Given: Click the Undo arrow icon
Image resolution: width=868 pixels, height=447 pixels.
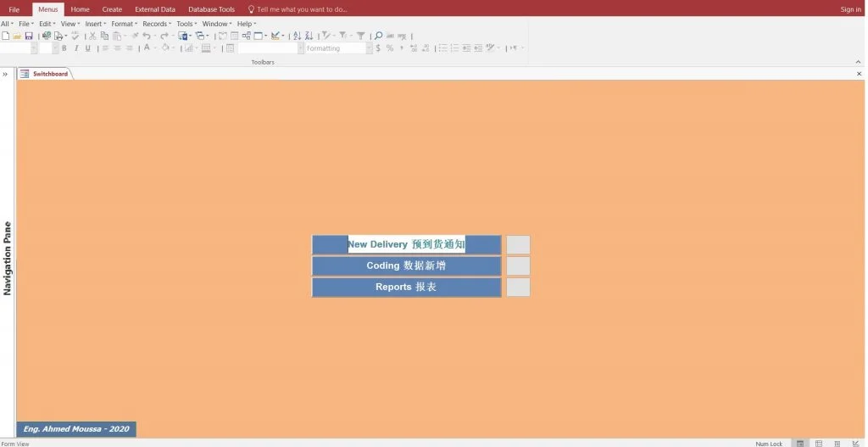Looking at the screenshot, I should (147, 36).
